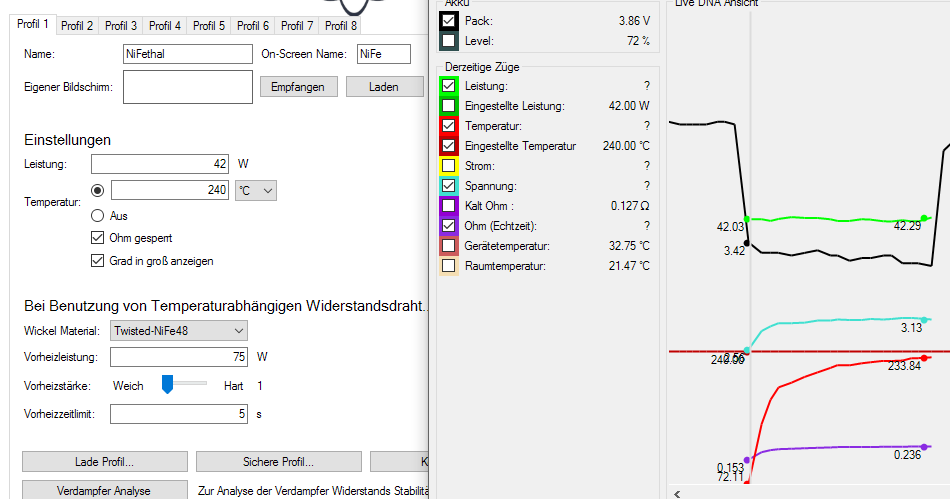Enable the Kalt Ohm trace checkbox
Image resolution: width=950 pixels, height=499 pixels.
448,206
